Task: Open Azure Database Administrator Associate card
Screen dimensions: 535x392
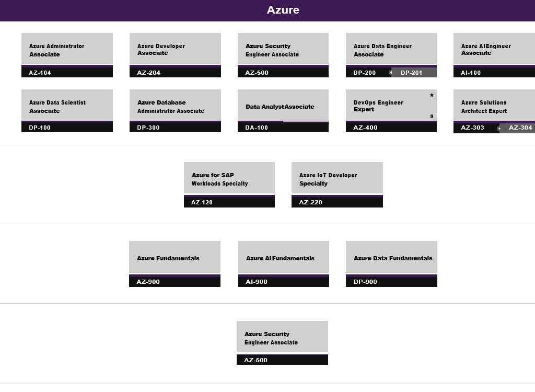Action: (175, 106)
